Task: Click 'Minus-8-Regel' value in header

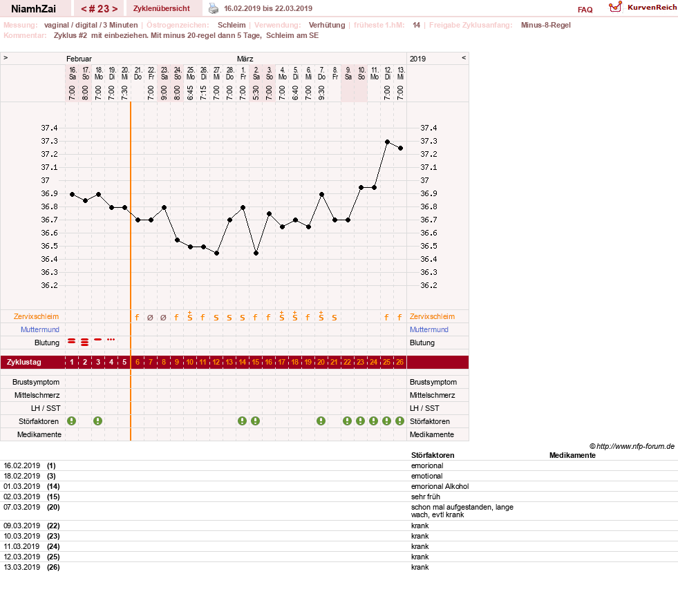Action: tap(546, 25)
